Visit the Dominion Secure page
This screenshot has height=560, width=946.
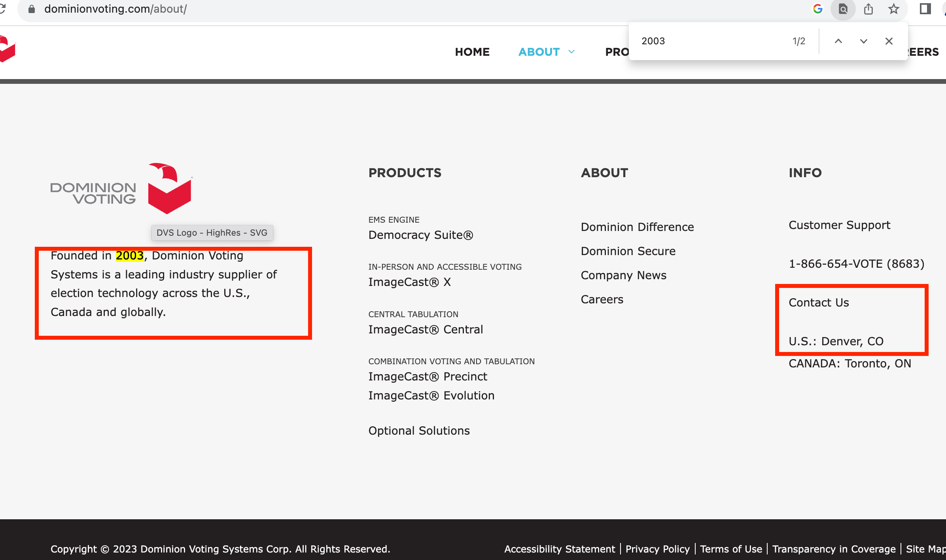point(628,251)
